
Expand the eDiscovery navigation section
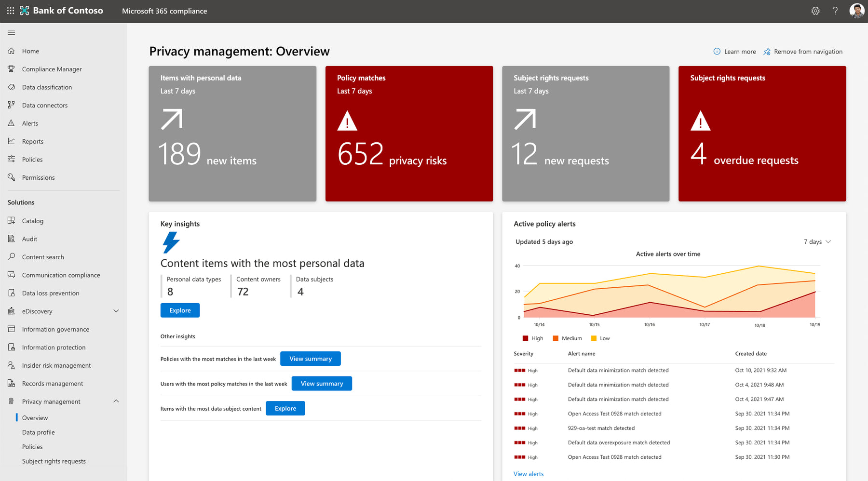click(116, 311)
